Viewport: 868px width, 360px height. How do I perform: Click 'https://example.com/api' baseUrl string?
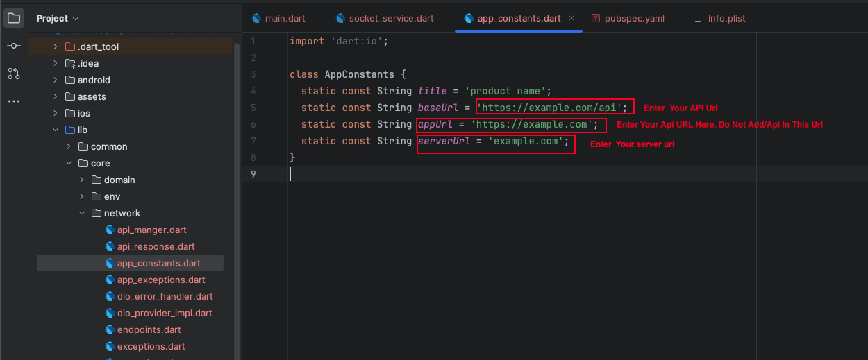[x=549, y=108]
